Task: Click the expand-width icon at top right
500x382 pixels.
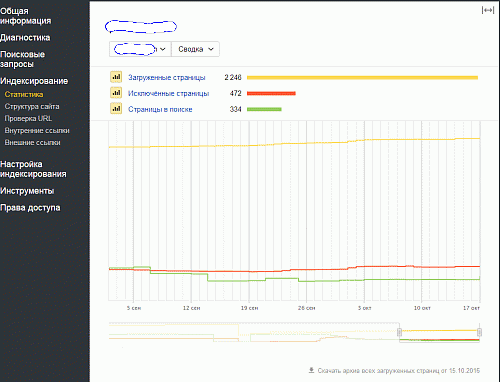Action: coord(488,10)
